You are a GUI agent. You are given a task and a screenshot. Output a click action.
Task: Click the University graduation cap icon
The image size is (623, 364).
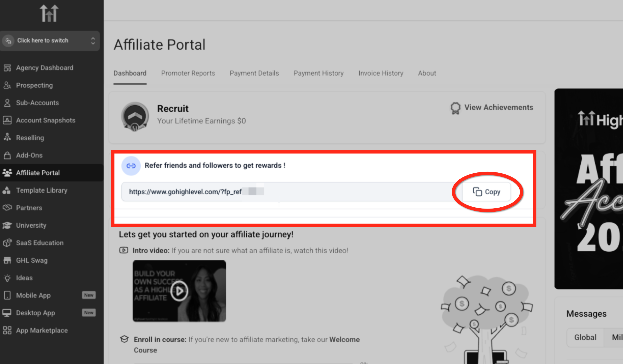point(7,225)
